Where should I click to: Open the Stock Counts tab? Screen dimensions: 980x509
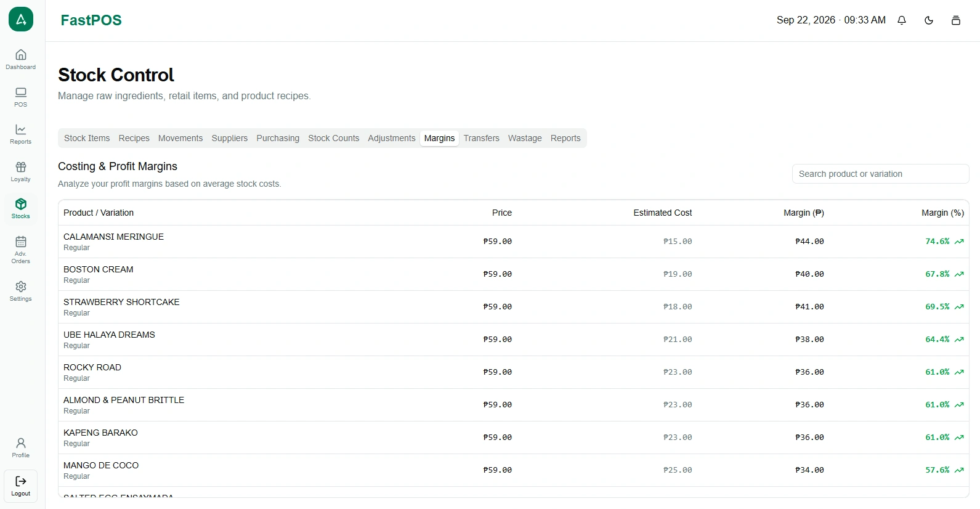pos(334,138)
